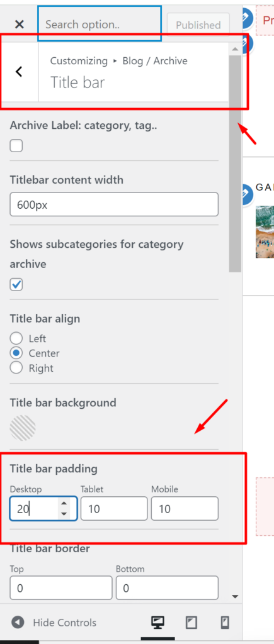Go back using the left chevron arrow
Screen dimensions: 274x644
(x=19, y=72)
